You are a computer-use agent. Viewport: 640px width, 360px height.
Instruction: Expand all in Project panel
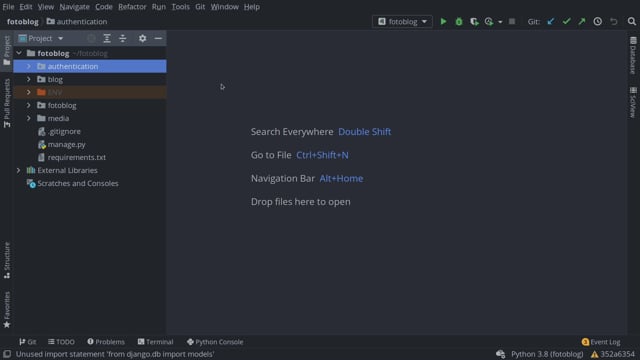(x=107, y=38)
